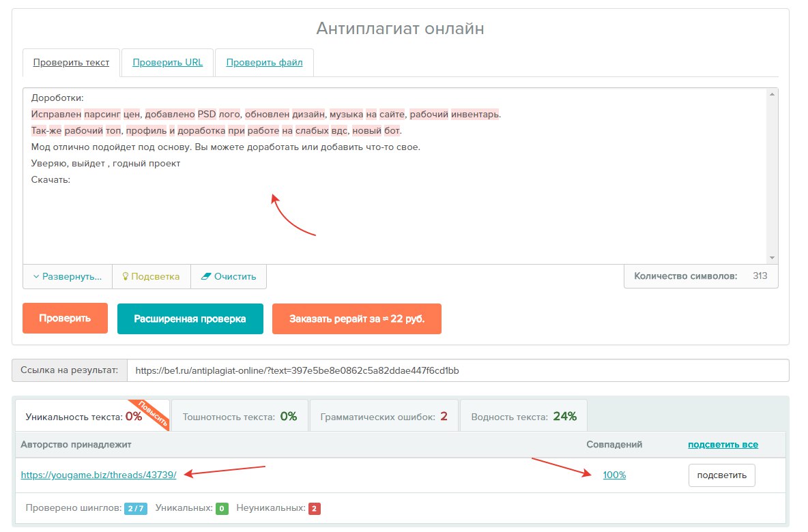The width and height of the screenshot is (808, 532).
Task: Click the 100% match link
Action: pyautogui.click(x=614, y=475)
